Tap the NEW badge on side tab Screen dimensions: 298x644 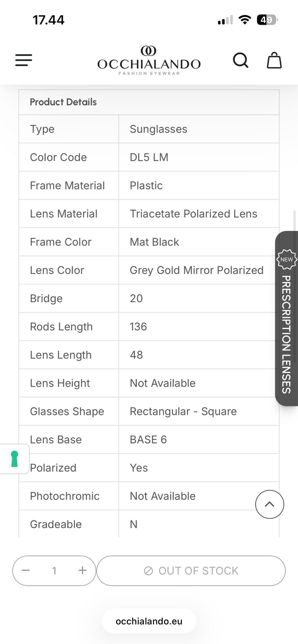point(287,259)
